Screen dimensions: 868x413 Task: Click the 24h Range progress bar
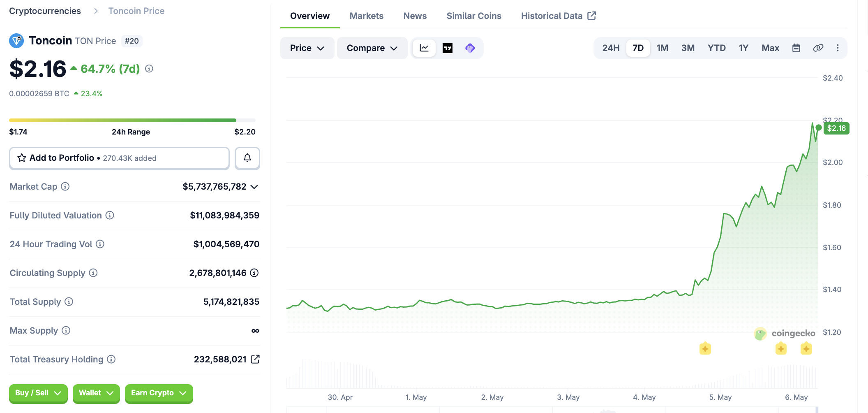tap(132, 120)
